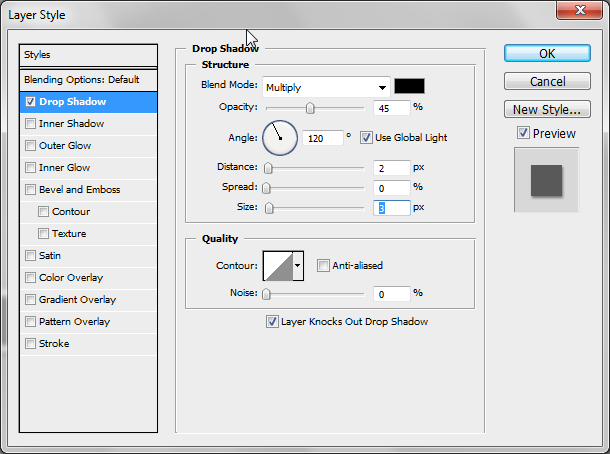Open the Bevel and Emboss settings label
Viewport: 610px width, 454px height.
80,190
